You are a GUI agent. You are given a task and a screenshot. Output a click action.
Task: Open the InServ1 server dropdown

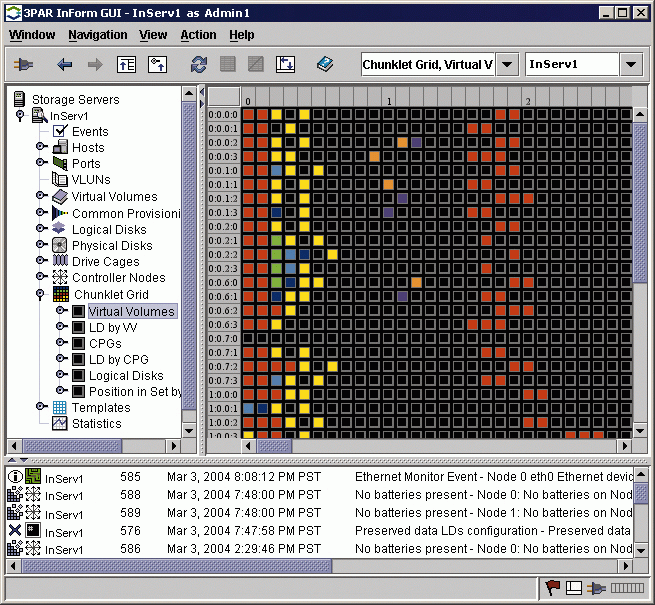click(631, 65)
